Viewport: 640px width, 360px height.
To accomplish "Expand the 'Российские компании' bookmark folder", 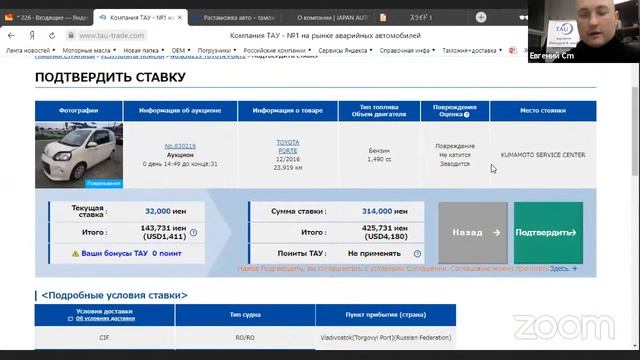I will click(x=277, y=50).
